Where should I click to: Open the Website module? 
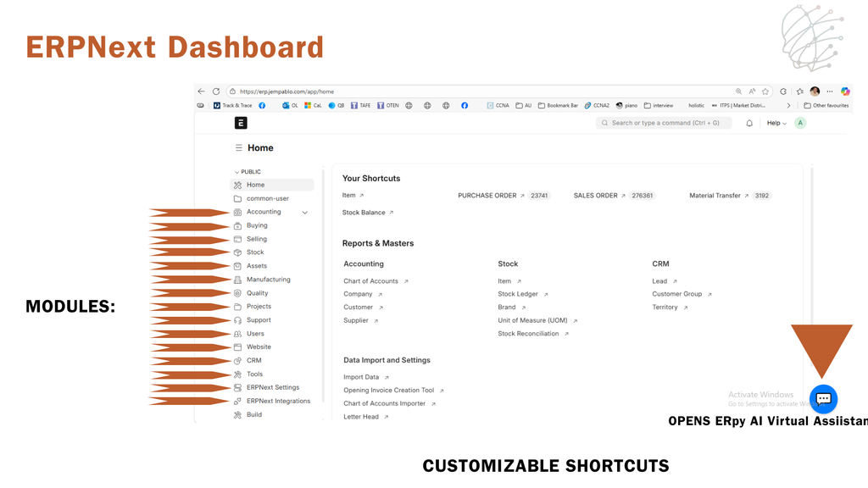[x=259, y=347]
